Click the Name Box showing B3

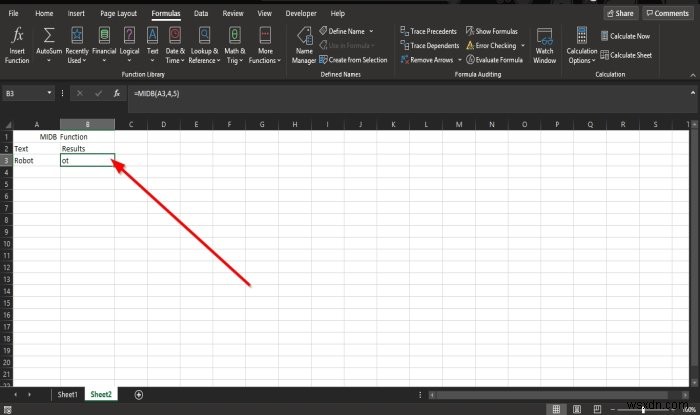coord(24,93)
